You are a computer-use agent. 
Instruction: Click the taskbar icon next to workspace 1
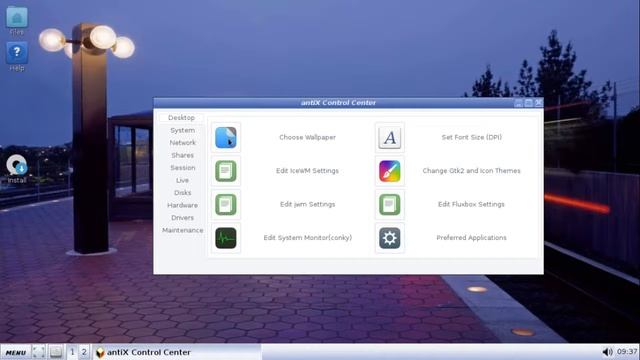point(56,352)
